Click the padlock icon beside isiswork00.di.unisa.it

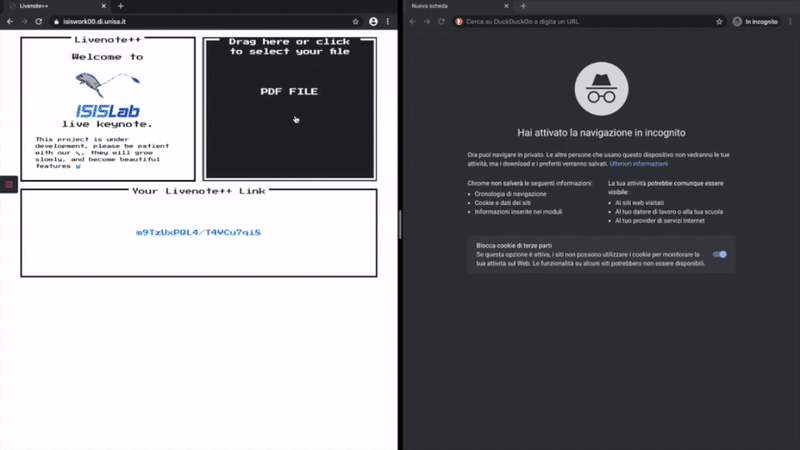coord(56,21)
